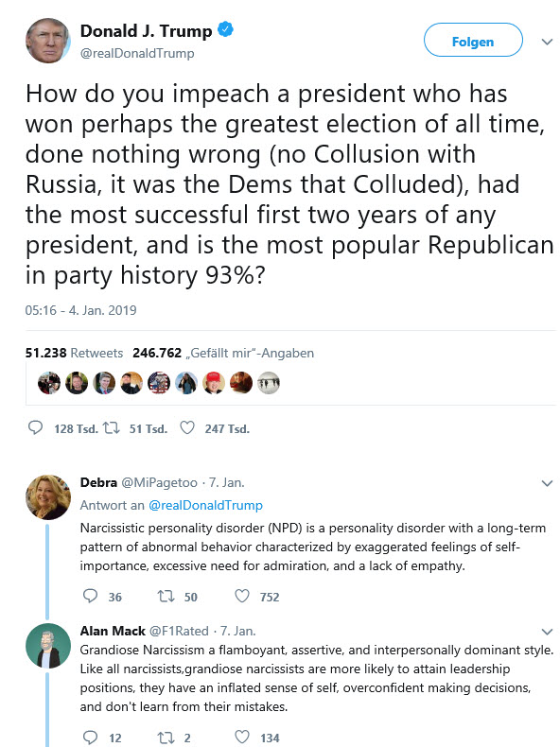Image resolution: width=560 pixels, height=747 pixels.
Task: Open the chevron menu beside Folgen button
Action: pos(547,42)
